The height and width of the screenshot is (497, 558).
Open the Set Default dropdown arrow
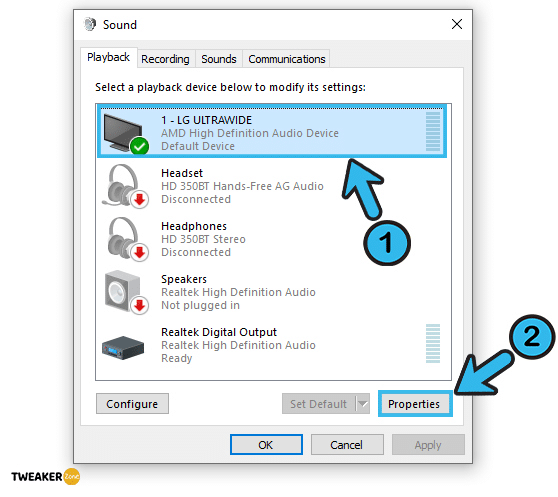pos(363,403)
